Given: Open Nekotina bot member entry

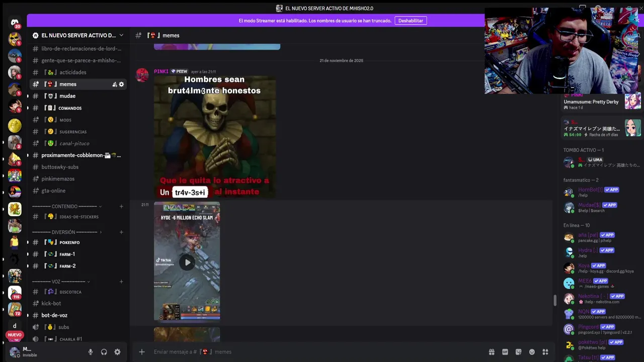Looking at the screenshot, I should point(602,299).
